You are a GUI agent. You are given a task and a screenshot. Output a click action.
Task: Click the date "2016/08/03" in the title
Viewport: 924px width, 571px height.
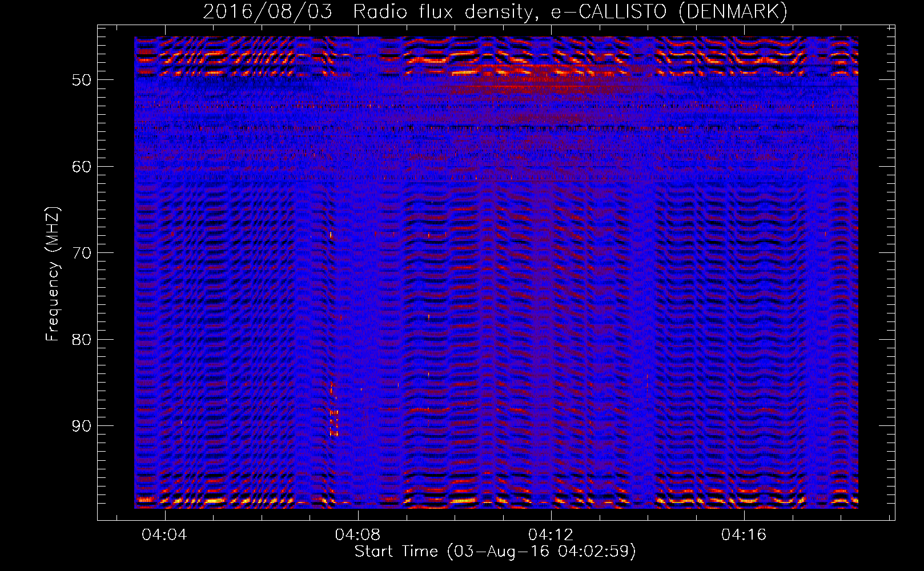[268, 12]
